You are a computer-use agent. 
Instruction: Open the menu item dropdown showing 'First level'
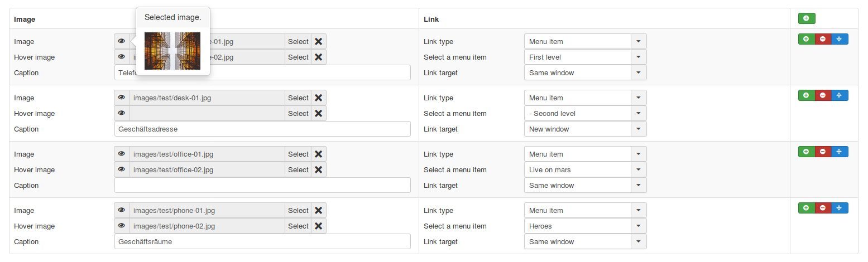click(585, 57)
